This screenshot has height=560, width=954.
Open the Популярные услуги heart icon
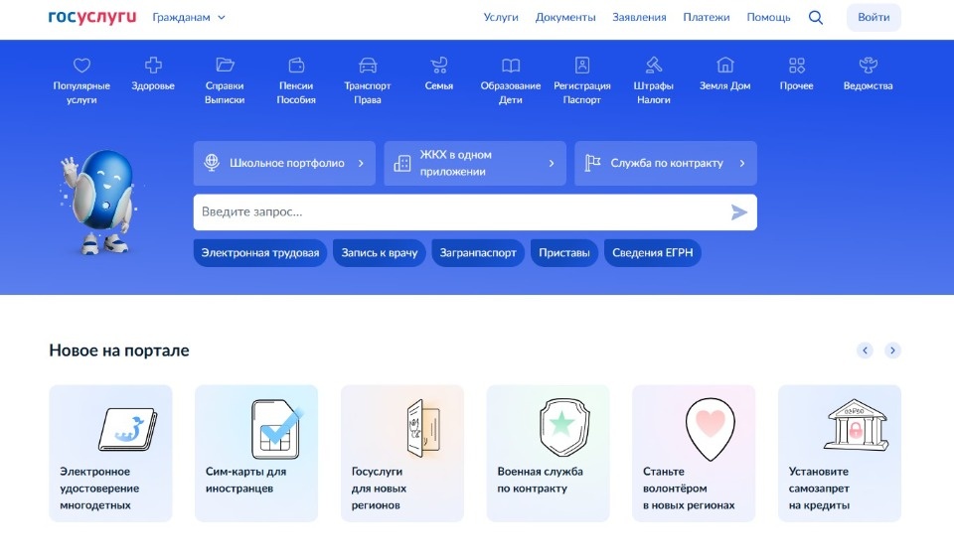pyautogui.click(x=81, y=66)
